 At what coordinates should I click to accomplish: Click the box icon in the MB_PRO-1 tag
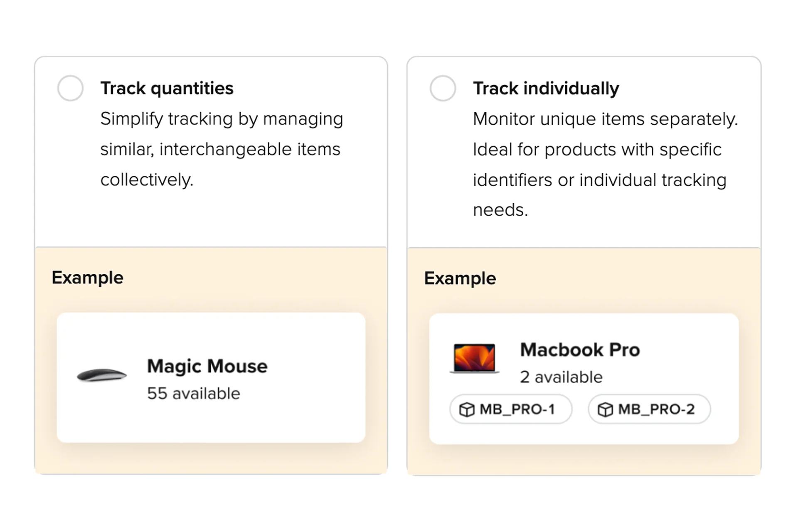point(467,410)
